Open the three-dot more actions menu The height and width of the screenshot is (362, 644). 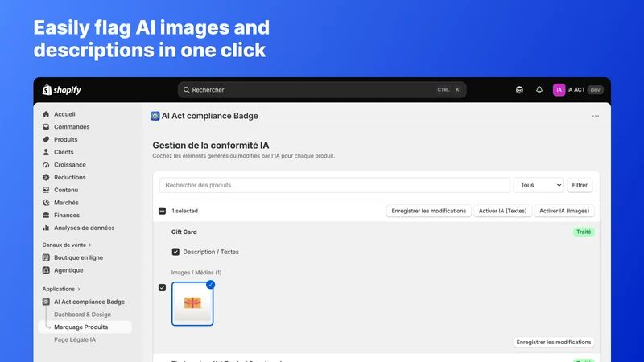click(596, 116)
